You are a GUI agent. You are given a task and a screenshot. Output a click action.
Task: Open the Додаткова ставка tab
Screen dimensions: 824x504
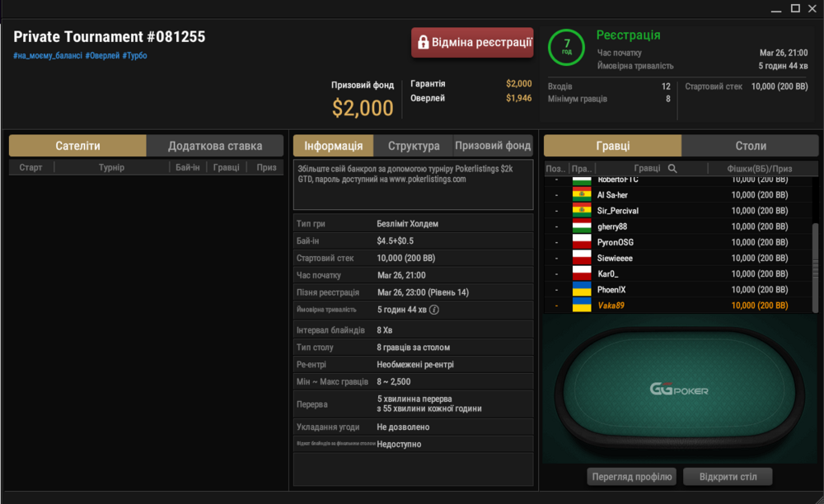tap(215, 146)
